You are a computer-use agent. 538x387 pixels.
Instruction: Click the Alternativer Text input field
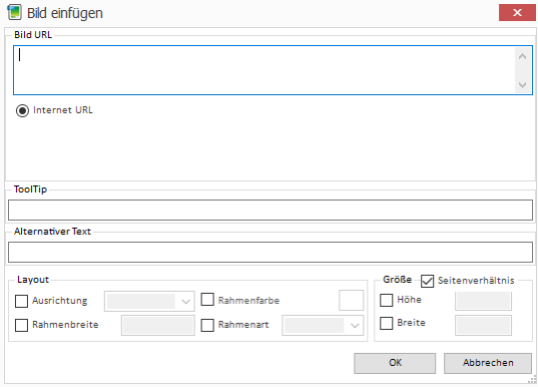[270, 252]
